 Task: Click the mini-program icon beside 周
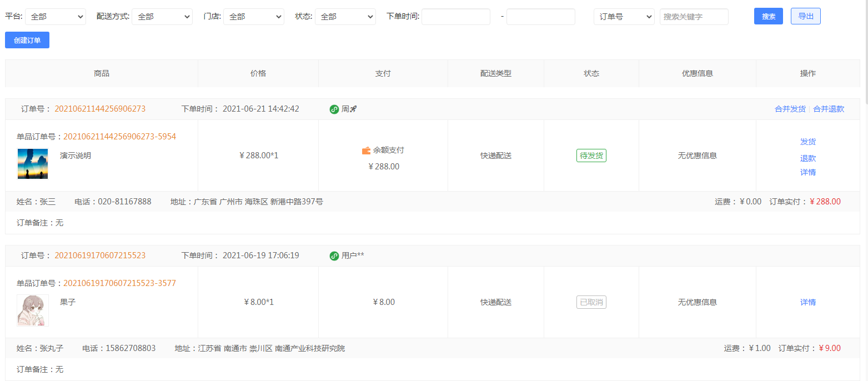(334, 109)
